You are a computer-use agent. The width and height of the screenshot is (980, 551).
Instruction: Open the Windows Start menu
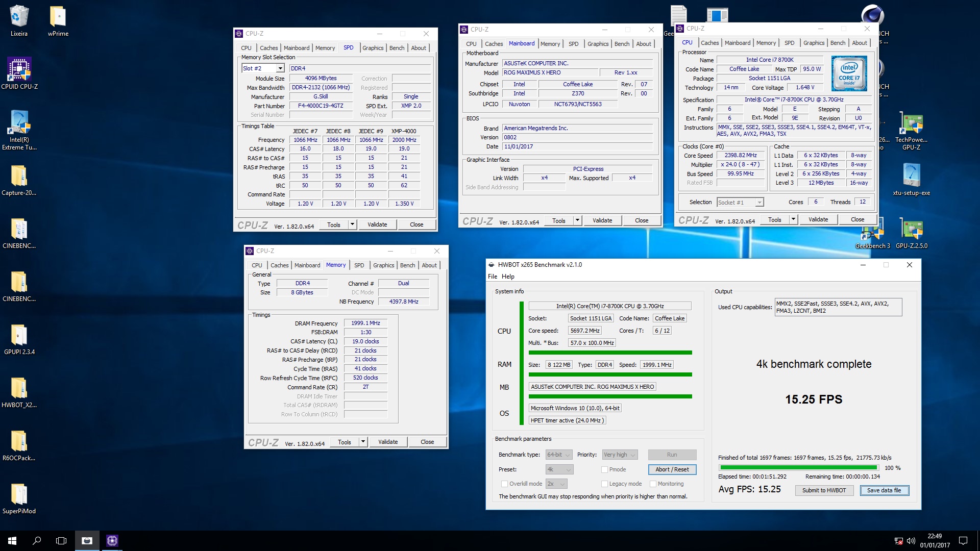12,541
